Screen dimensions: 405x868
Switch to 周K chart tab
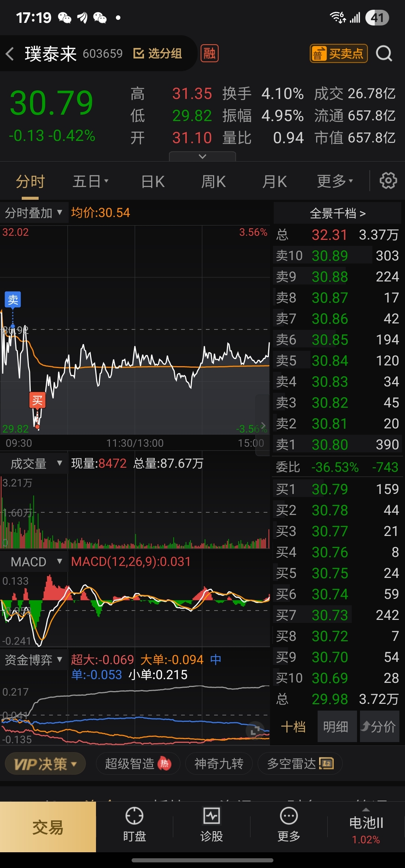(x=213, y=181)
